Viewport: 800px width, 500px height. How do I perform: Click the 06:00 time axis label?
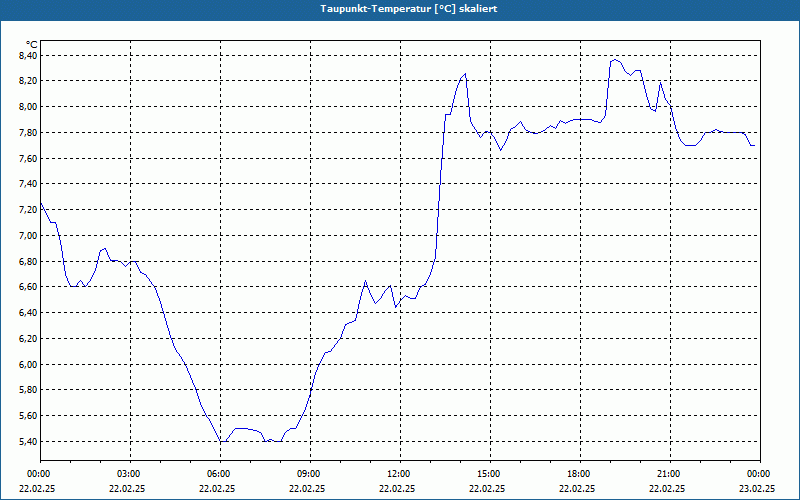(220, 474)
